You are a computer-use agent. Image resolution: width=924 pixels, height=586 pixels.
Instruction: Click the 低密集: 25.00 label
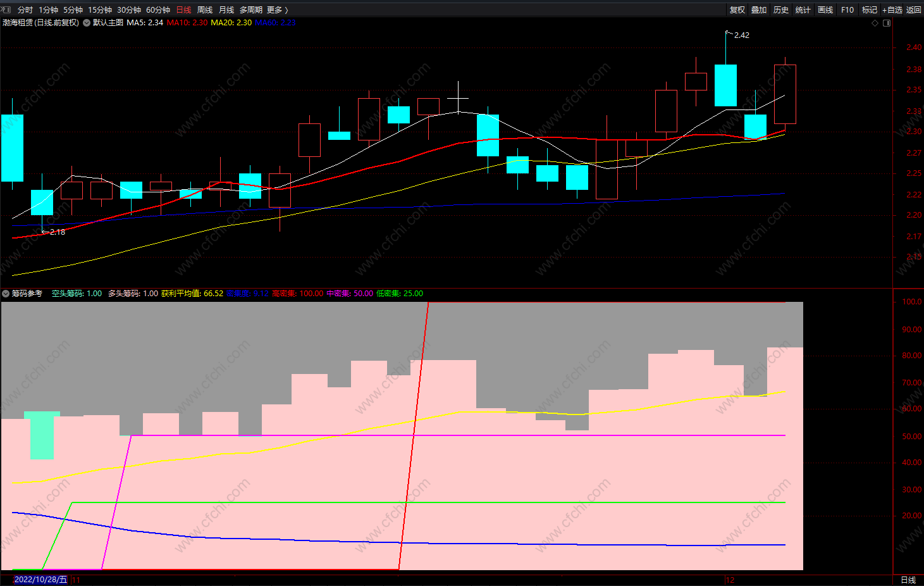400,294
